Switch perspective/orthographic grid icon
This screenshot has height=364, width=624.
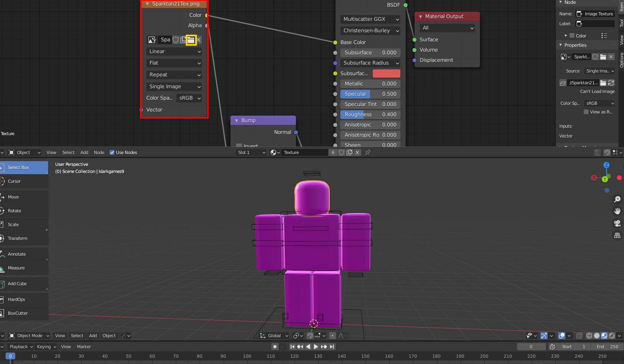point(617,236)
